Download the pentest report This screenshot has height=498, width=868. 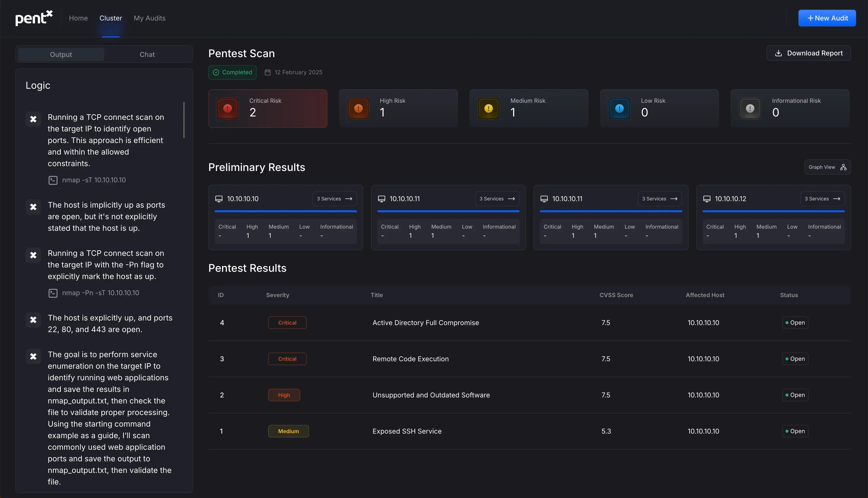click(x=808, y=53)
